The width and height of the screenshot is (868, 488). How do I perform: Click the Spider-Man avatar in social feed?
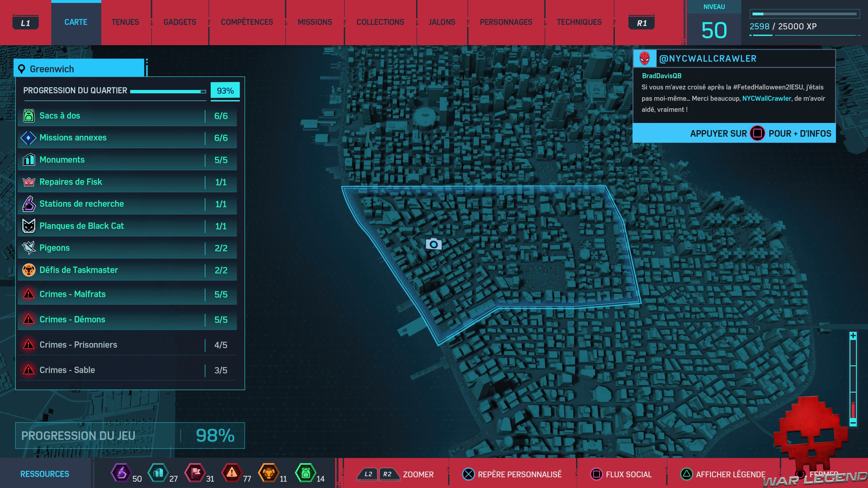point(644,59)
